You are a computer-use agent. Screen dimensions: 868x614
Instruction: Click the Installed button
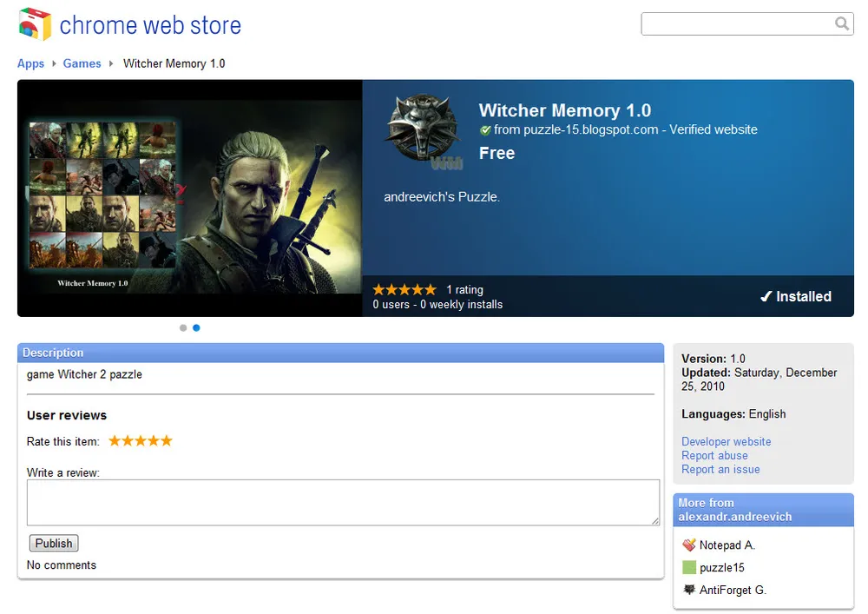coord(795,296)
